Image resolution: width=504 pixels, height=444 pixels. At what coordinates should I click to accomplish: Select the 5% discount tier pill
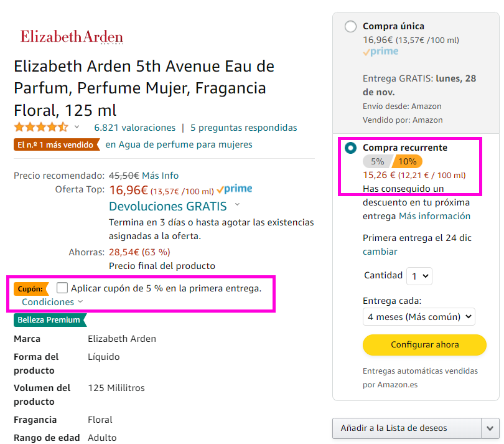click(x=378, y=161)
